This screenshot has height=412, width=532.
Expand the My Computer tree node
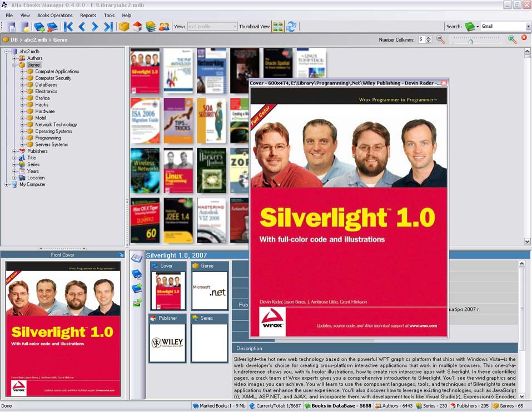click(x=7, y=184)
